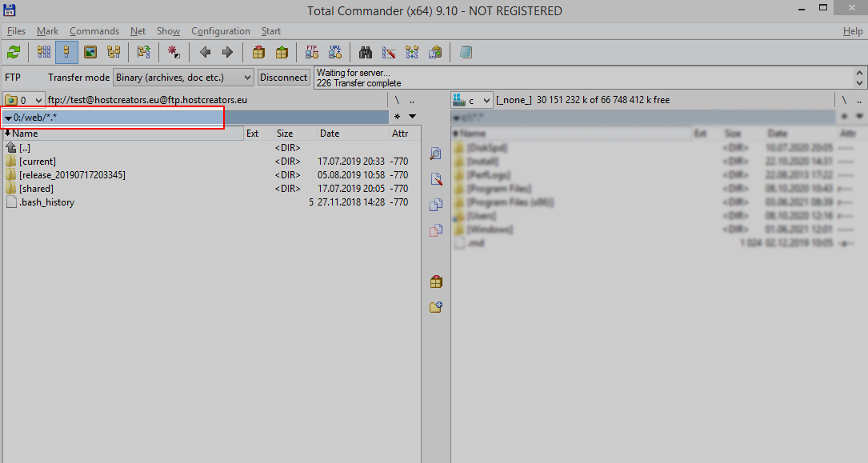
Task: Click the Disconnect button
Action: click(x=283, y=78)
